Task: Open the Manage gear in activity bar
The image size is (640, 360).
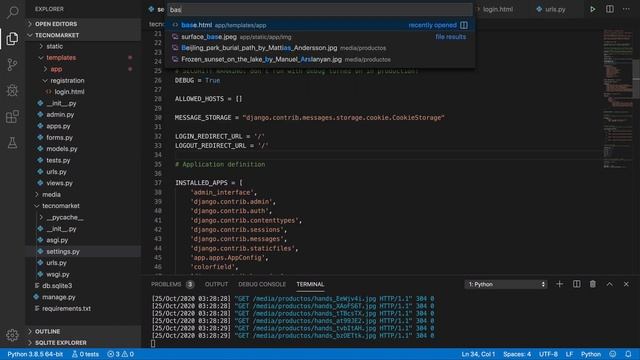Action: click(12, 335)
